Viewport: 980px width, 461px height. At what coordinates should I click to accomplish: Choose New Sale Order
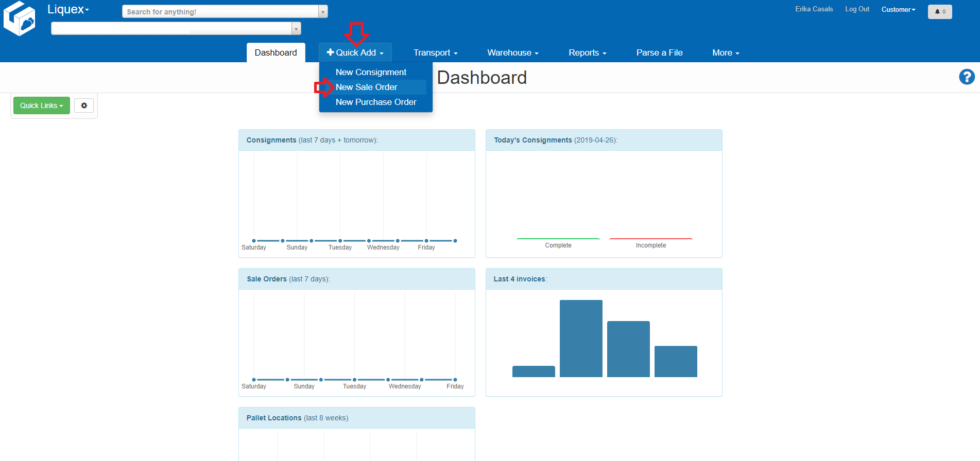[x=367, y=87]
